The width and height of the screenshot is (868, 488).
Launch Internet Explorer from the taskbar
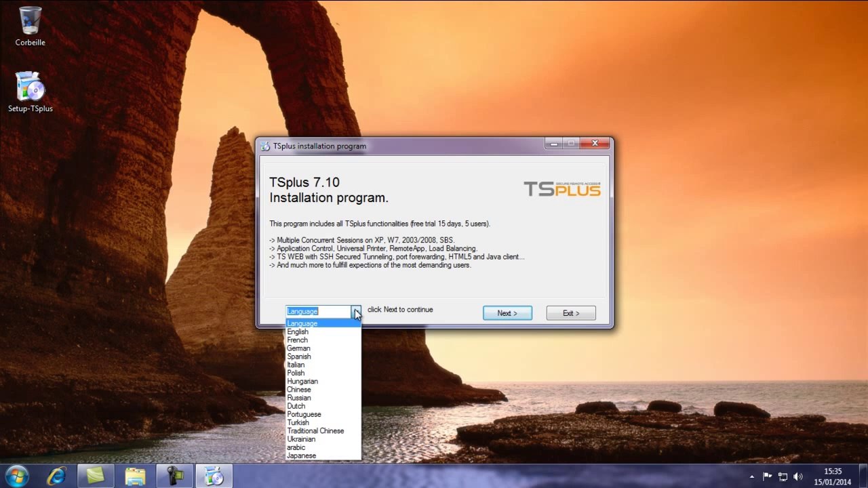tap(56, 476)
